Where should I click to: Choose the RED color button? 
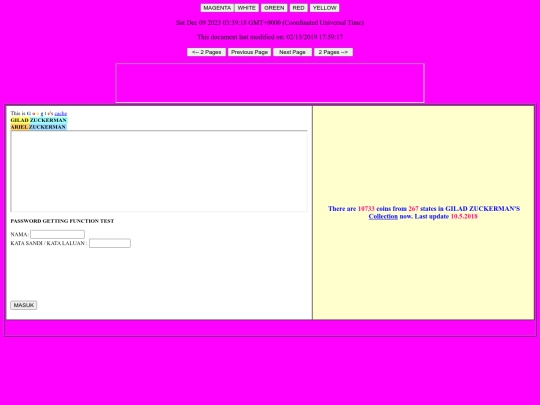tap(298, 8)
